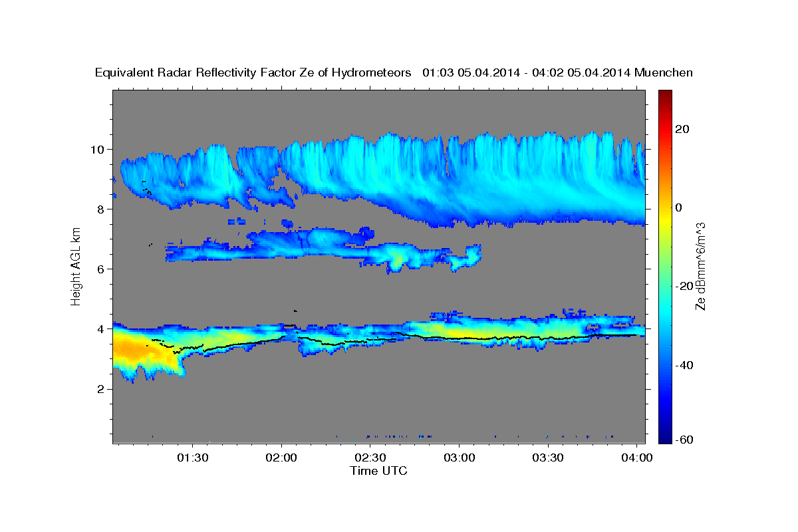Click the date range text '01:03 05.04.2014 - 04:02 05.04.2014'

527,73
